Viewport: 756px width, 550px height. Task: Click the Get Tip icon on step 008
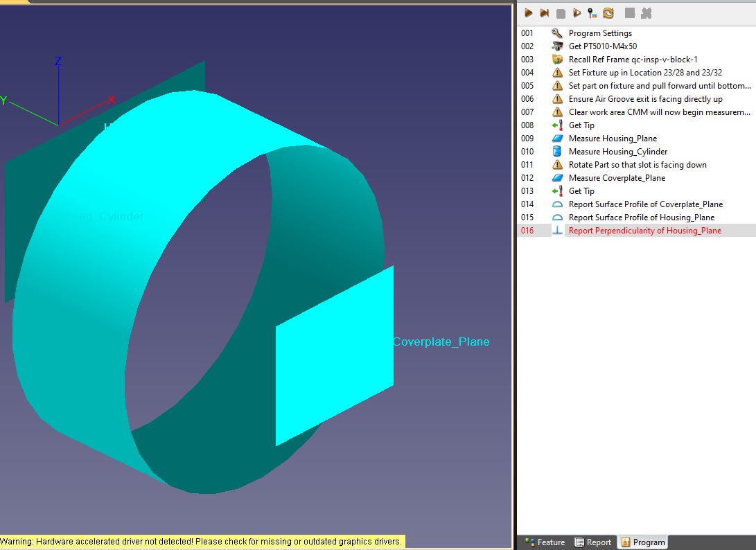coord(557,125)
